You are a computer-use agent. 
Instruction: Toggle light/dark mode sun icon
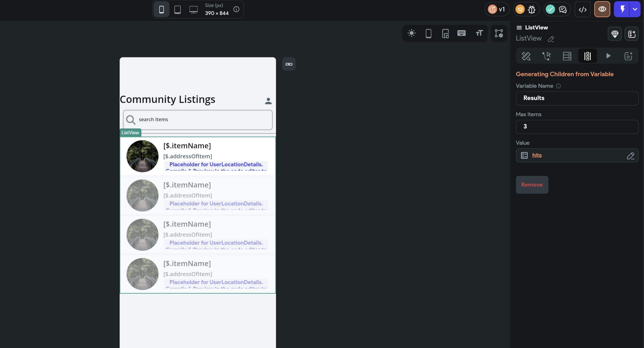tap(412, 33)
